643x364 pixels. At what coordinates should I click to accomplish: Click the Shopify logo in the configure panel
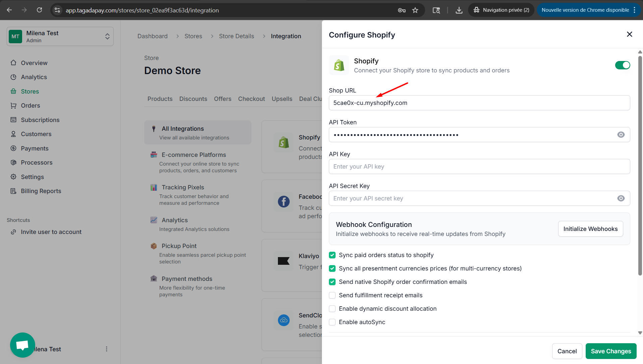[x=339, y=65]
